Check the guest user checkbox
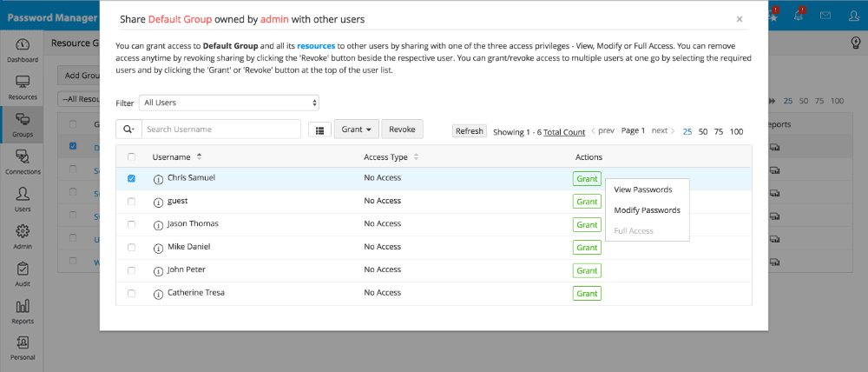This screenshot has width=868, height=372. [131, 201]
